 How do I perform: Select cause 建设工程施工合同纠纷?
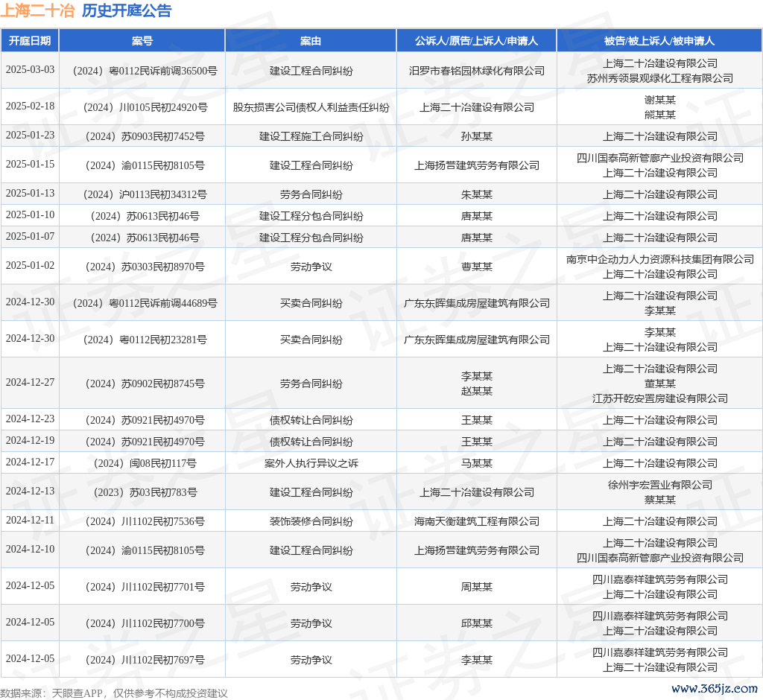pos(311,137)
